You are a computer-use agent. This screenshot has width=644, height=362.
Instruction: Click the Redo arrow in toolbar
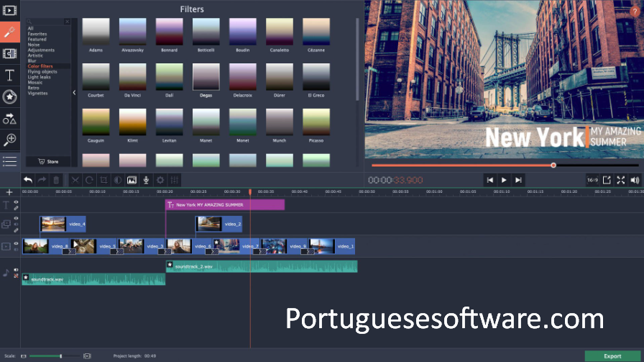[42, 180]
